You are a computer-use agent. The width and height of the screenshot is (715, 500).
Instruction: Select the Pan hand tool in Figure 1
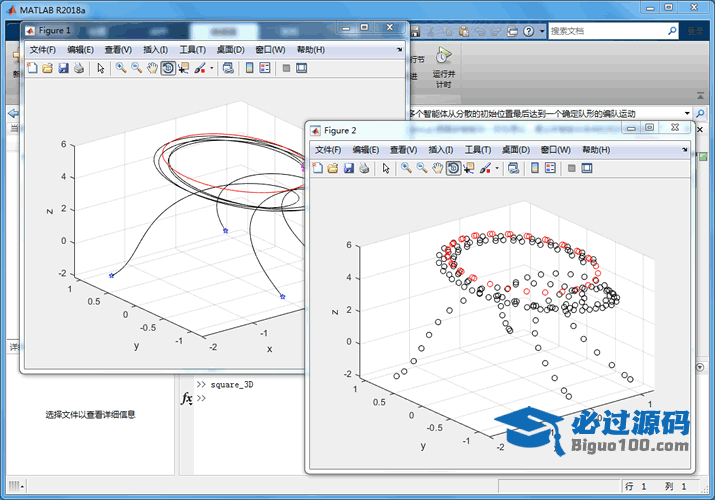(x=152, y=68)
